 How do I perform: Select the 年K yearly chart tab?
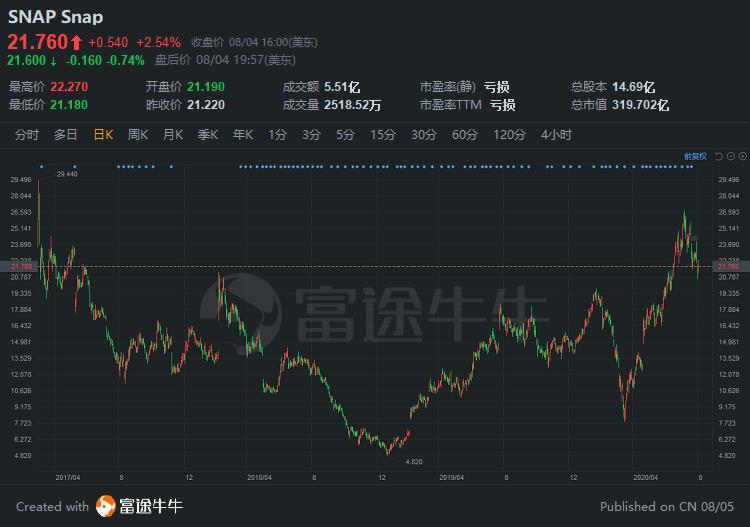click(x=243, y=135)
